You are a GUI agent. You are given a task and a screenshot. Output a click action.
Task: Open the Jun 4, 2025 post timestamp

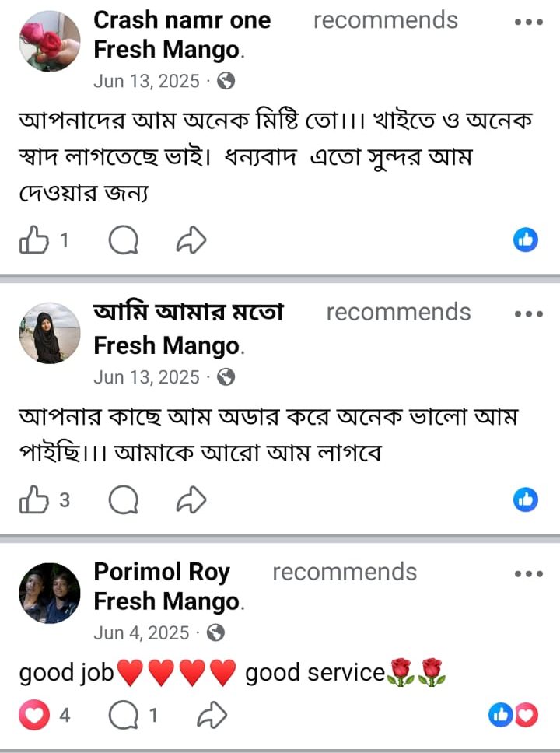[142, 633]
